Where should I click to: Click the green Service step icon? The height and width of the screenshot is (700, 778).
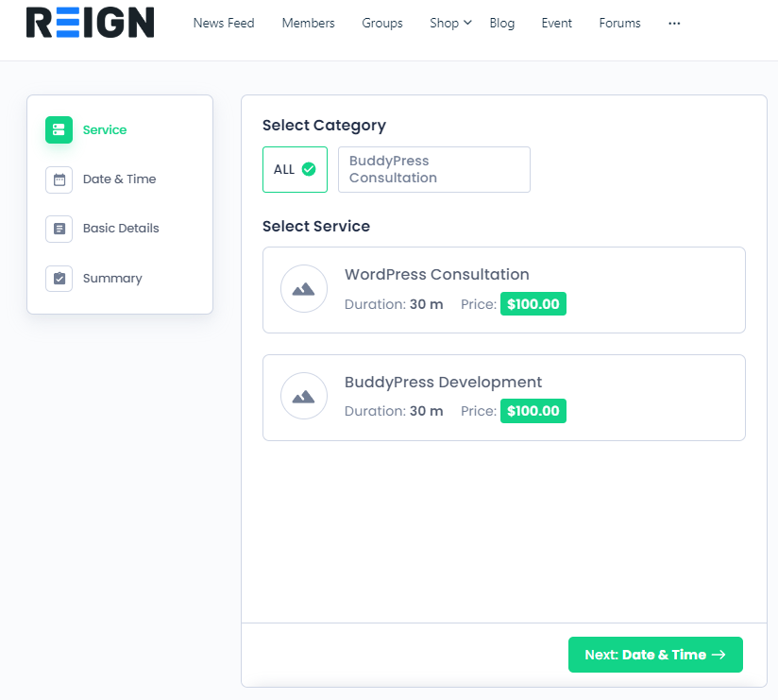pos(59,129)
